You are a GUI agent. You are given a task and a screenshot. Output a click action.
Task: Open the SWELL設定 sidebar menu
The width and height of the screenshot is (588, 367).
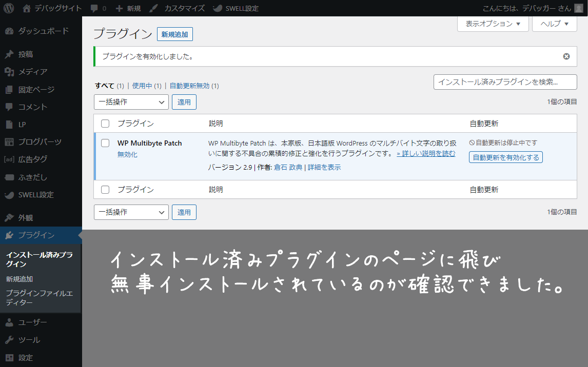36,195
